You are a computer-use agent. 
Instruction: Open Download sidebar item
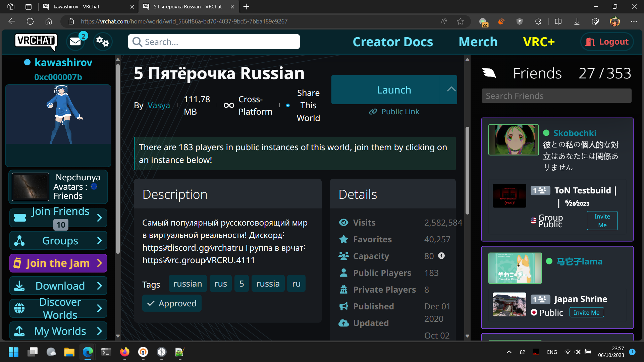click(x=58, y=286)
